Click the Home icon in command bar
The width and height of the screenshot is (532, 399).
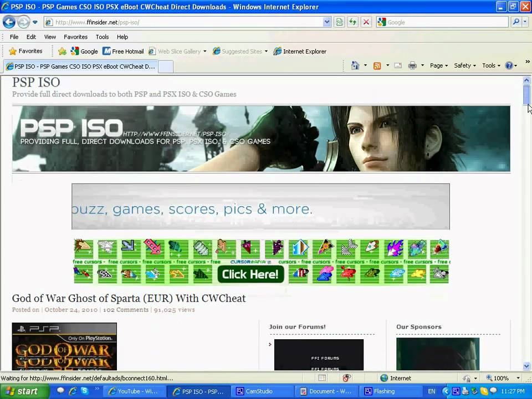pyautogui.click(x=355, y=65)
